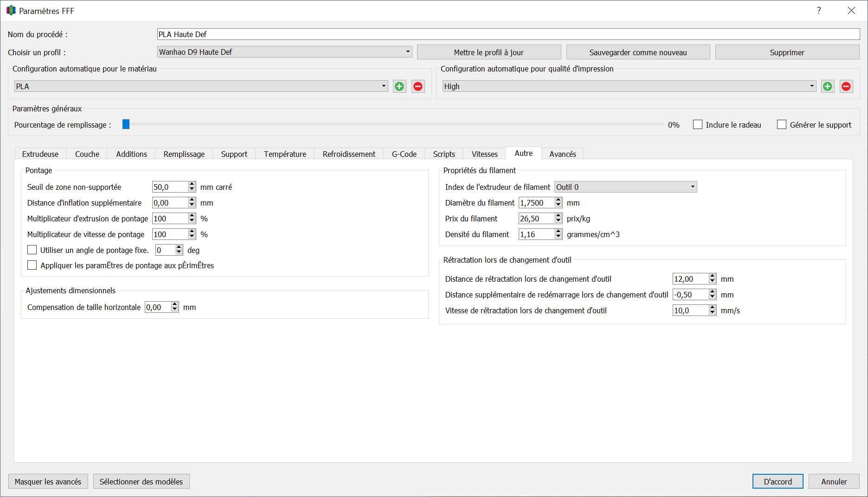The image size is (868, 497).
Task: Increase tool change retraction speed value
Action: (x=713, y=308)
